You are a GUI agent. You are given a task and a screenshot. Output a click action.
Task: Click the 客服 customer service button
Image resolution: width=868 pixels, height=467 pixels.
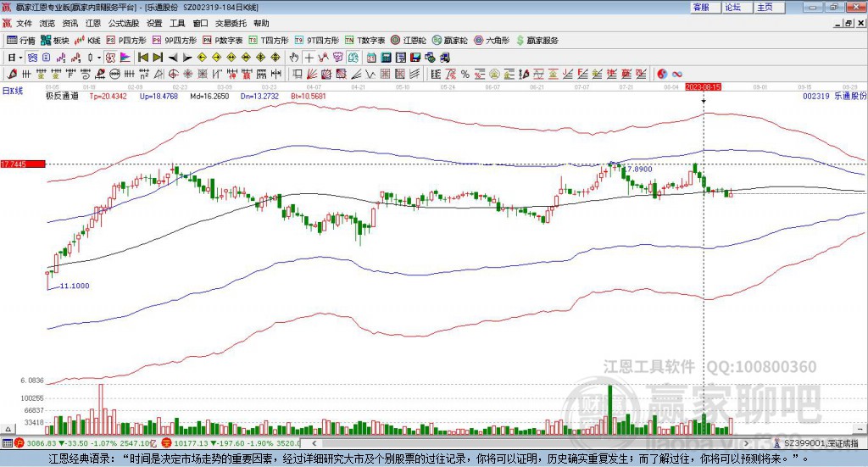coord(701,7)
